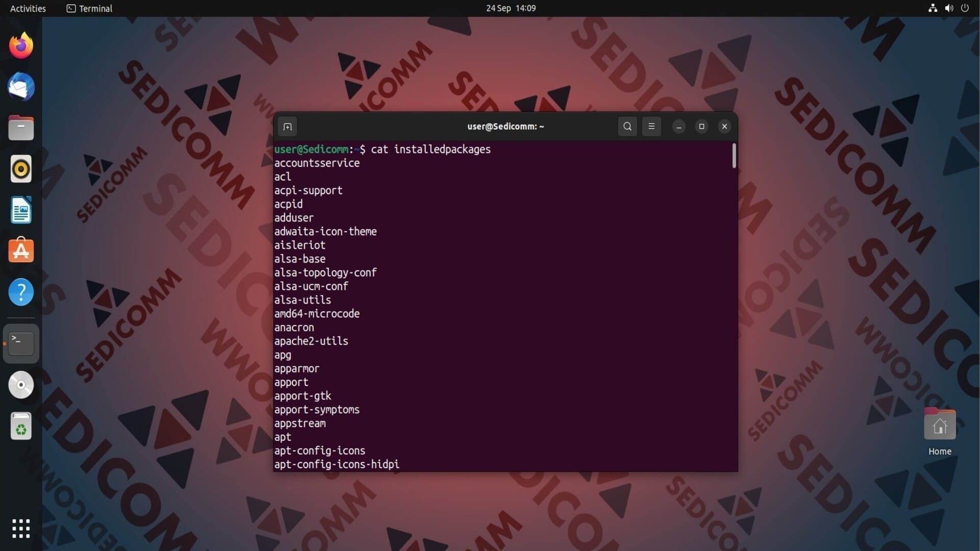The image size is (980, 551).
Task: Click the 'apport-symptoms' line
Action: click(x=317, y=410)
